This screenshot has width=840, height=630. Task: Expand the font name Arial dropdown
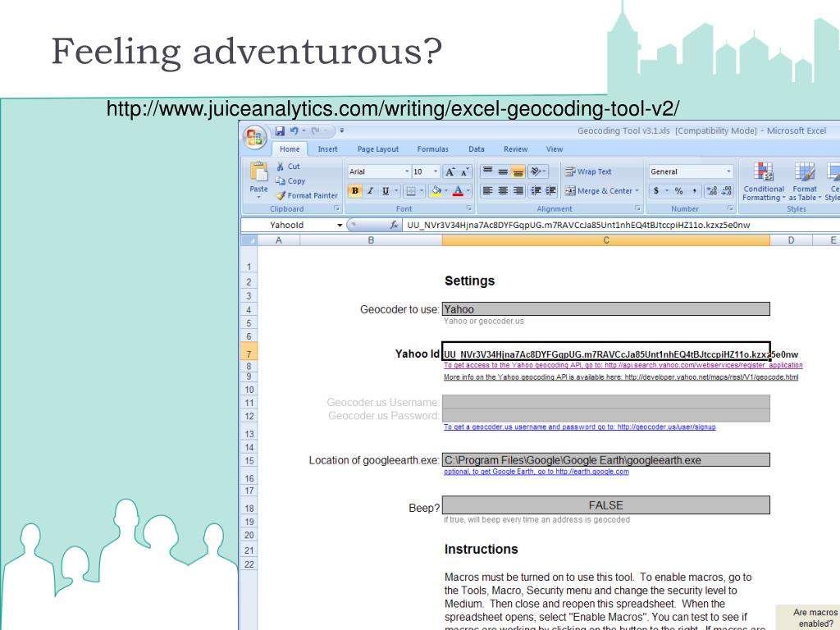(407, 171)
